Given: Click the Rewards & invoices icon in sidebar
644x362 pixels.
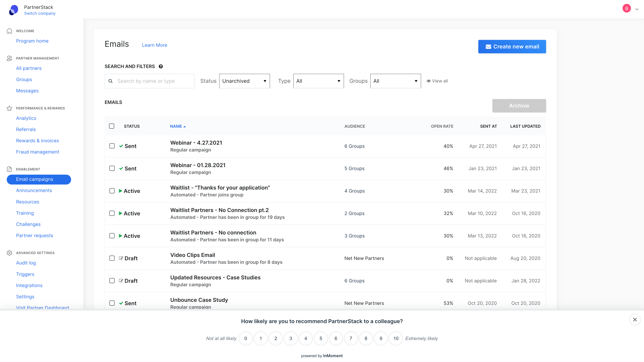Looking at the screenshot, I should pos(37,141).
